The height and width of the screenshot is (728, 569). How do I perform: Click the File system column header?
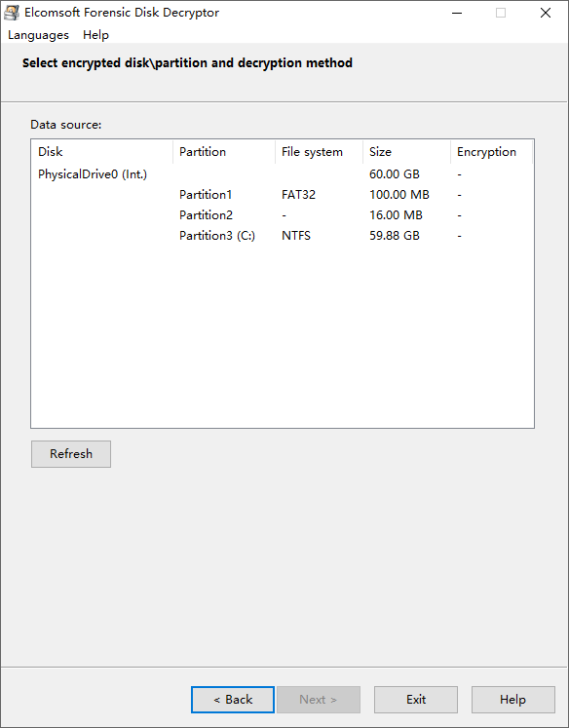pyautogui.click(x=319, y=152)
